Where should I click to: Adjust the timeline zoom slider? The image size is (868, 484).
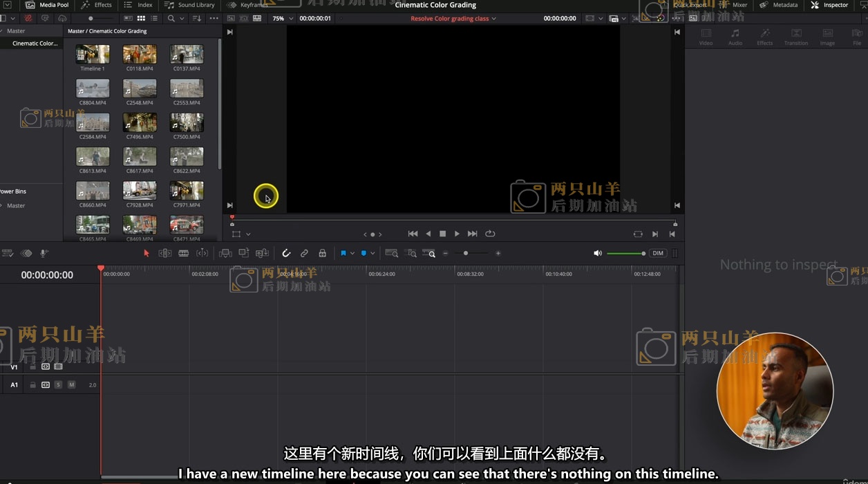point(466,254)
